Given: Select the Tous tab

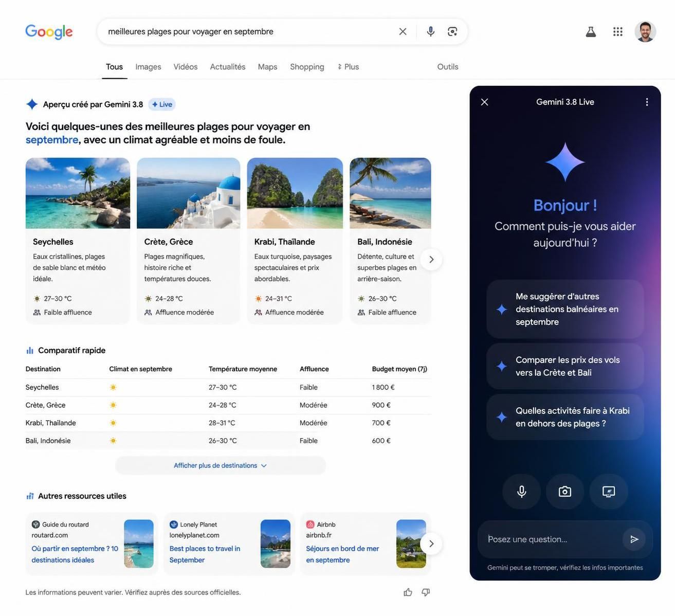Looking at the screenshot, I should tap(114, 67).
